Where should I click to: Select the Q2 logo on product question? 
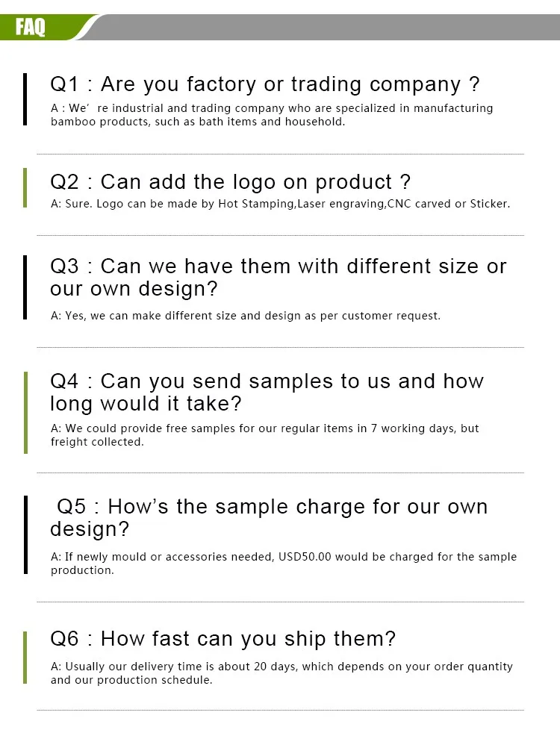click(230, 182)
